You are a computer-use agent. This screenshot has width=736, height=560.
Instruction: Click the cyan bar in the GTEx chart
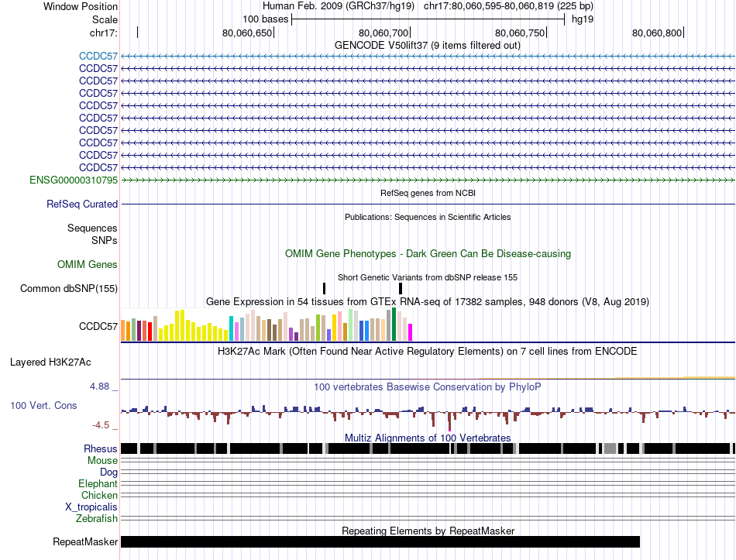[231, 328]
